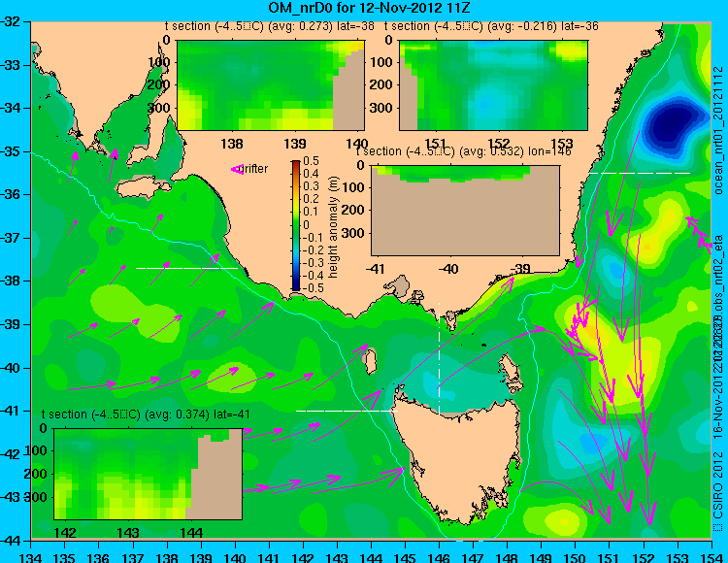Click longitude tick label 141 on the main axis

pyautogui.click(x=269, y=557)
